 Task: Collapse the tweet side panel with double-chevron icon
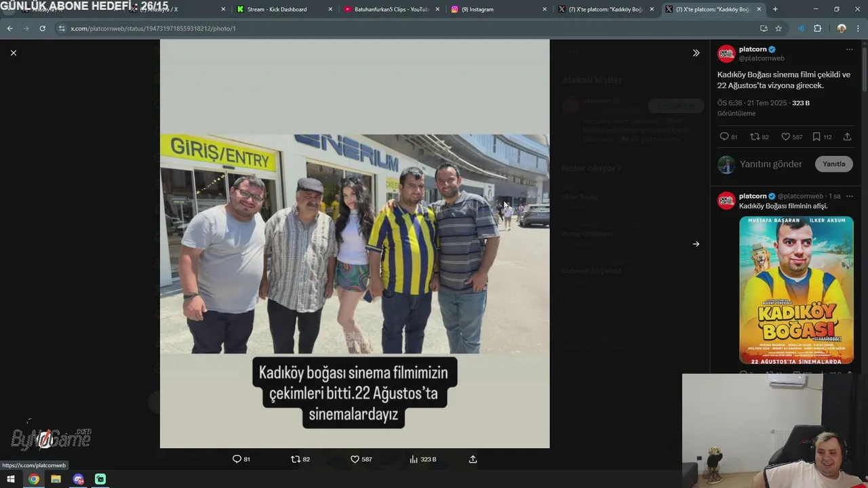pyautogui.click(x=696, y=53)
